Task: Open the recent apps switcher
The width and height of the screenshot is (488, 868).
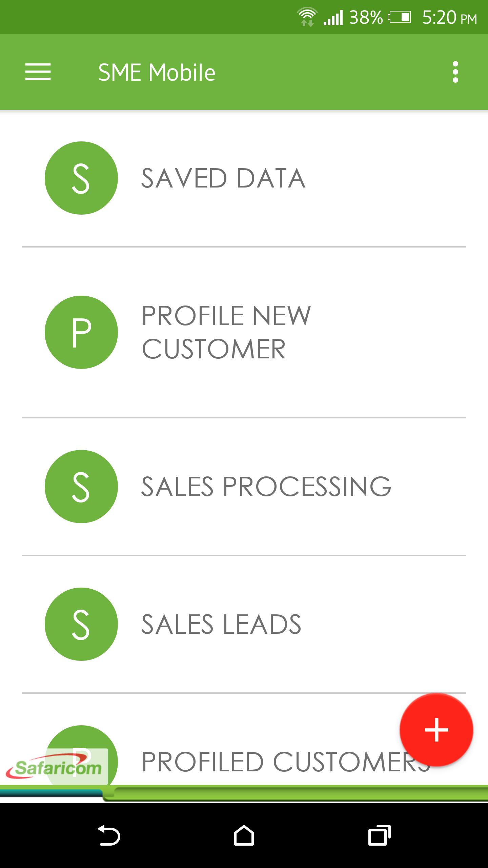Action: point(379,835)
